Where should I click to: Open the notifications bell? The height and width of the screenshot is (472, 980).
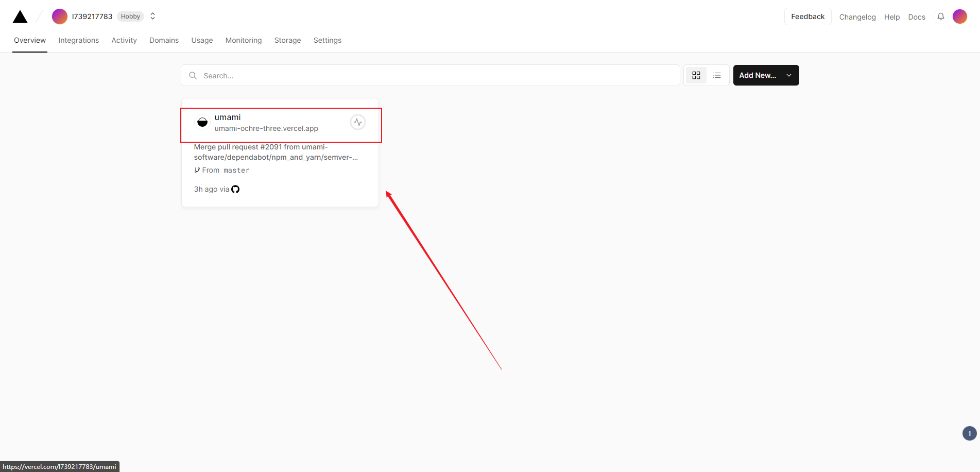click(941, 16)
